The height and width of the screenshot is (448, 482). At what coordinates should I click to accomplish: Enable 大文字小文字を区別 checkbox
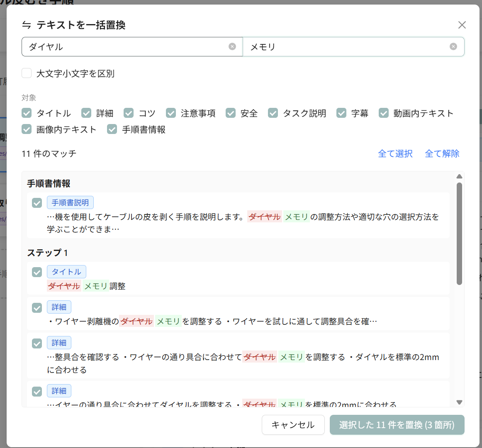coord(27,73)
